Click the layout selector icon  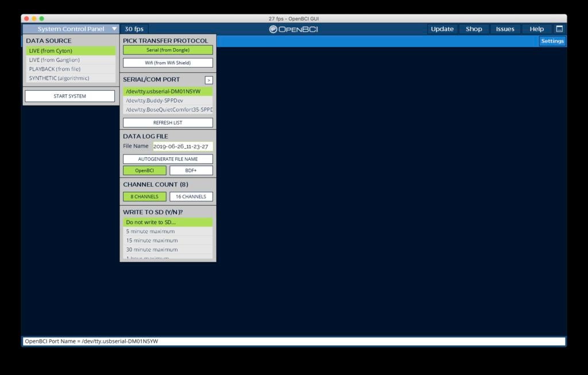point(559,29)
